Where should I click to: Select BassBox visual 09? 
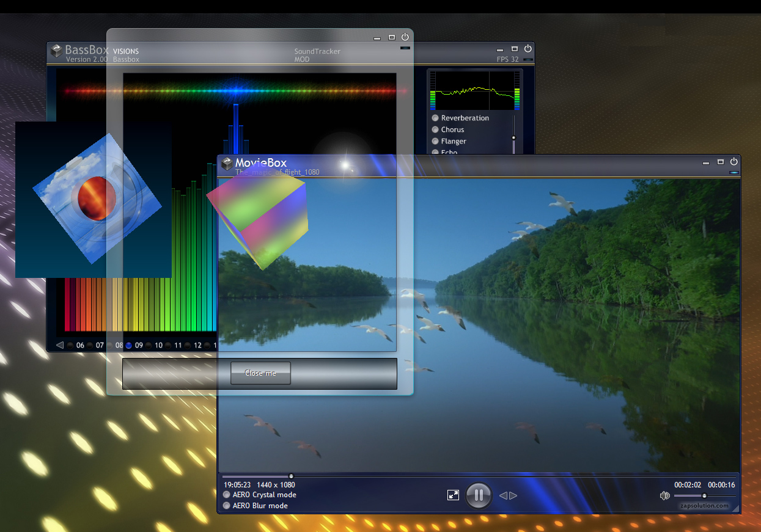[x=134, y=345]
